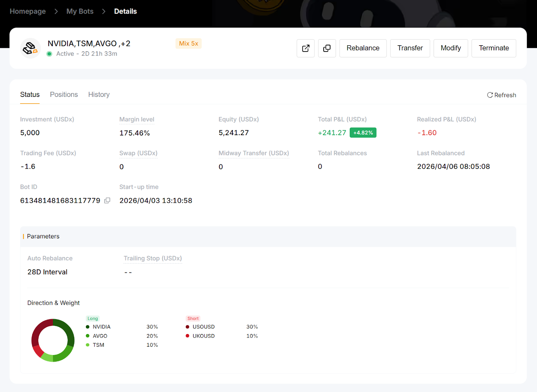Click the copy bot duplicate icon
The image size is (537, 392).
pyautogui.click(x=327, y=48)
